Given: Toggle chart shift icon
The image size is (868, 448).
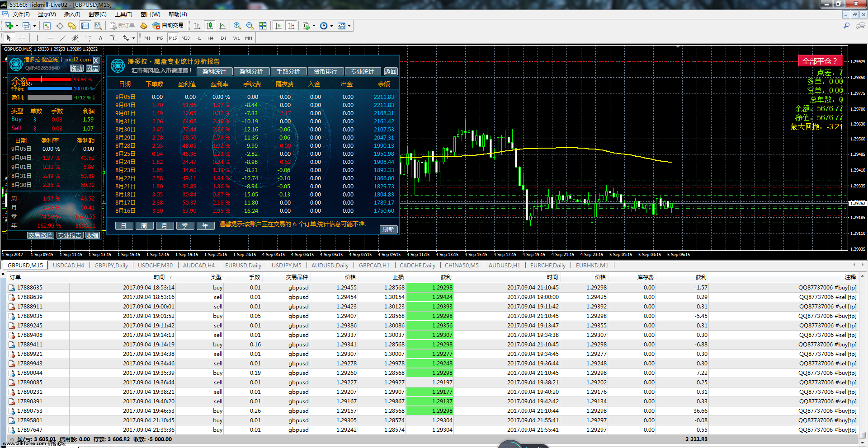Looking at the screenshot, I should (x=291, y=26).
